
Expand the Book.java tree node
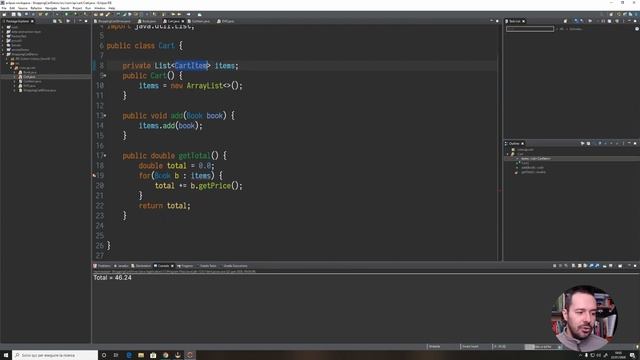(15, 72)
